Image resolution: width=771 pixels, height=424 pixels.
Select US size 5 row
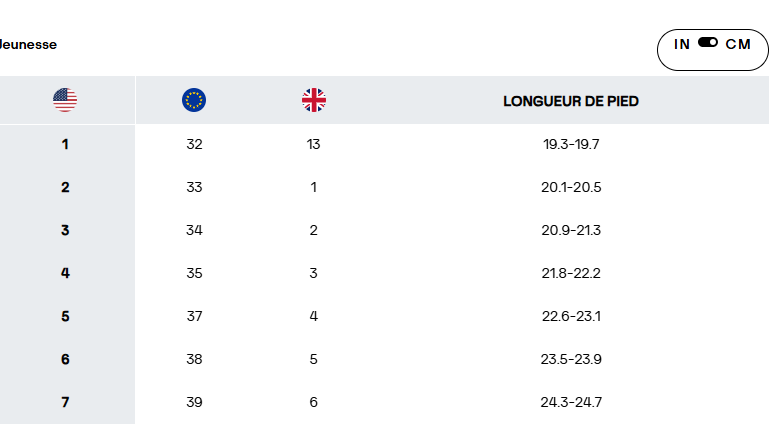pyautogui.click(x=65, y=316)
